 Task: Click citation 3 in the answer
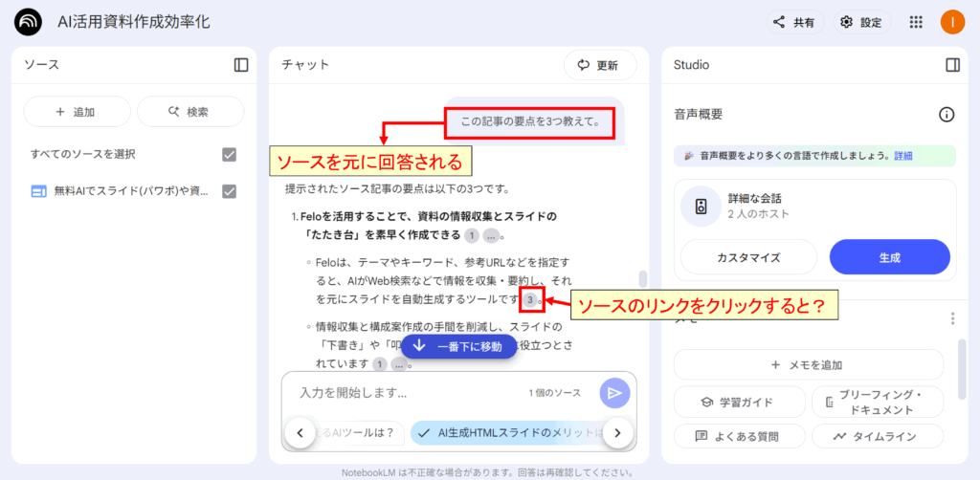(530, 300)
